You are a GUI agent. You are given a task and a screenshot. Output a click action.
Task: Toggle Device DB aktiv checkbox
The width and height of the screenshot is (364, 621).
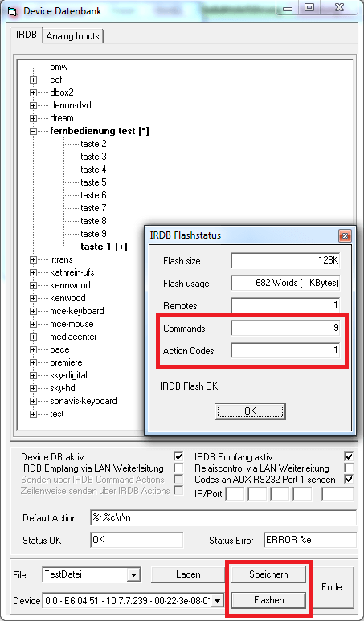click(x=178, y=456)
